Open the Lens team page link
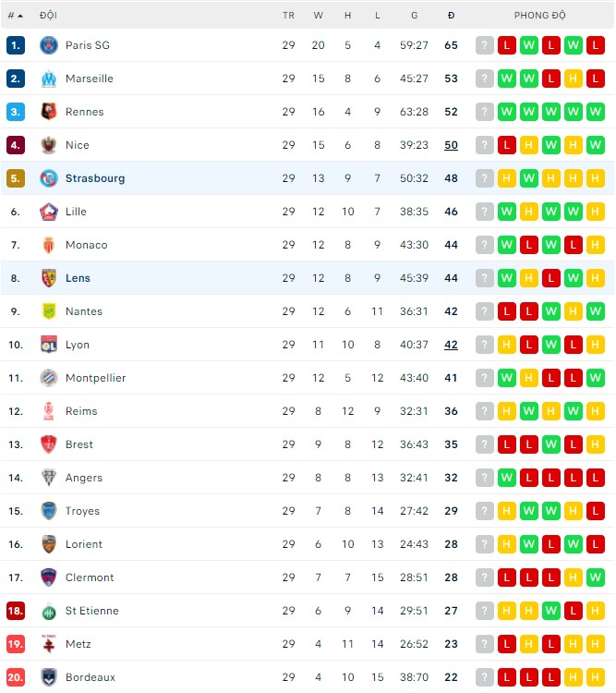 point(78,278)
